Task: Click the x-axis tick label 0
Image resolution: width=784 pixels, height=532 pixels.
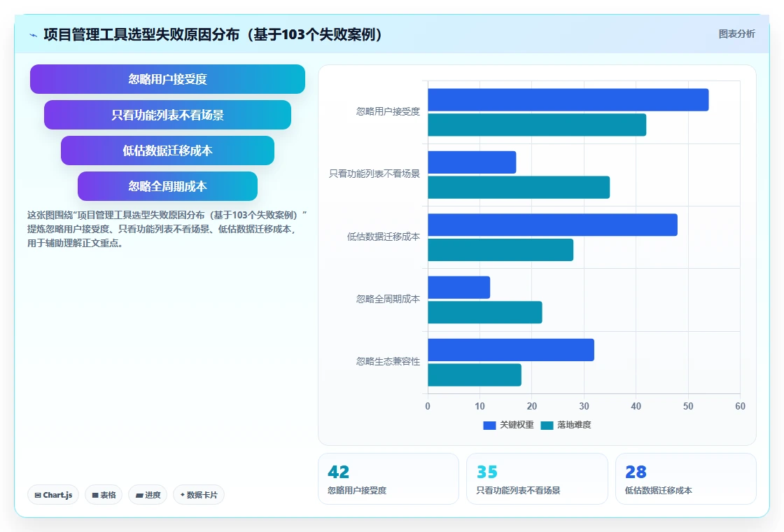Action: [428, 407]
